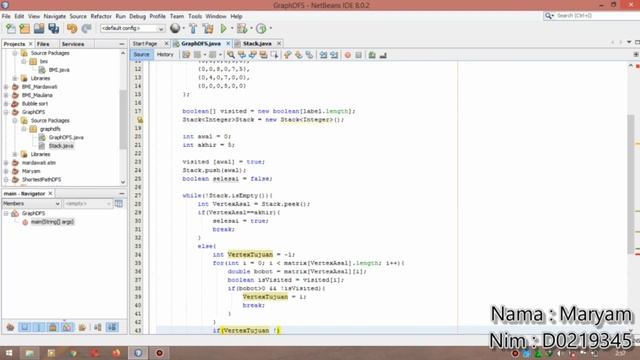Image resolution: width=640 pixels, height=360 pixels.
Task: Expand the Bubble sort project node
Action: pos(6,103)
